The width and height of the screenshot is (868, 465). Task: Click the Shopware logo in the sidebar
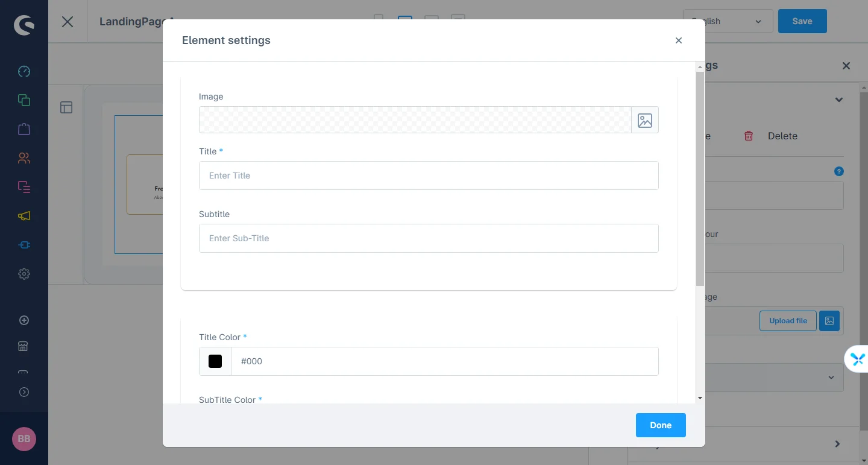pyautogui.click(x=24, y=25)
